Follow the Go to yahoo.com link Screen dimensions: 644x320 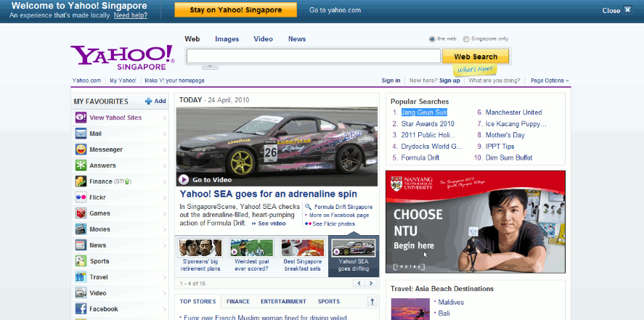(x=335, y=10)
